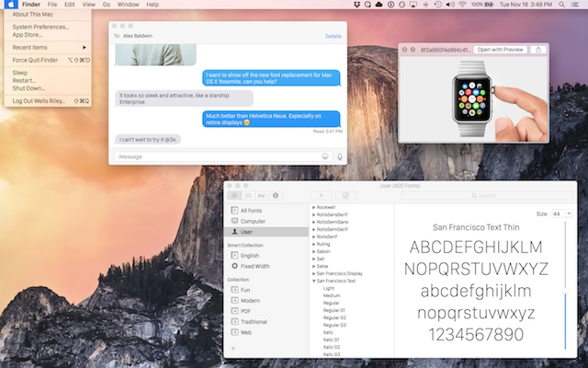The image size is (588, 368).
Task: Click the vertical font size slider knob
Action: [x=565, y=291]
